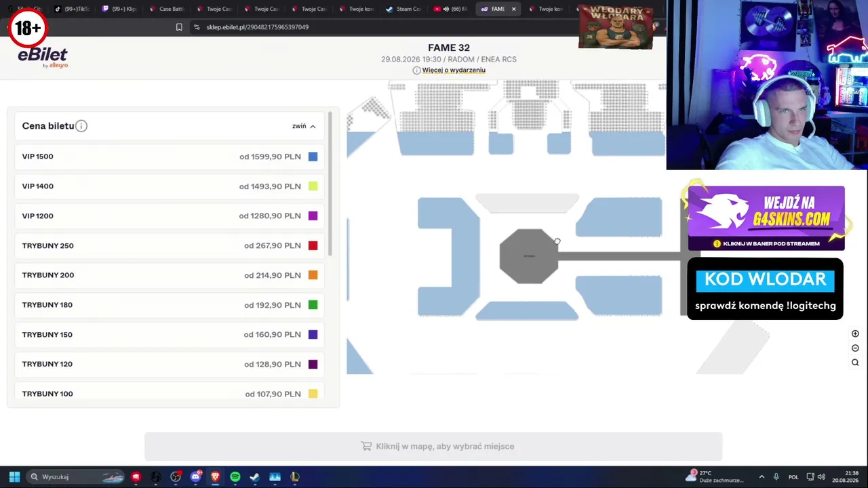Screen dimensions: 868x488
Task: Click the seat map search magnifier icon
Action: click(855, 363)
